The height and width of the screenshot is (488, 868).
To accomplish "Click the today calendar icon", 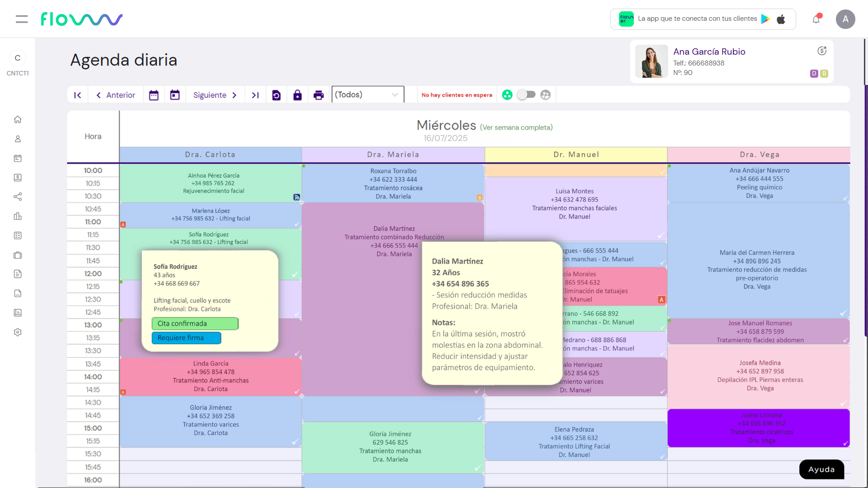I will (x=175, y=95).
